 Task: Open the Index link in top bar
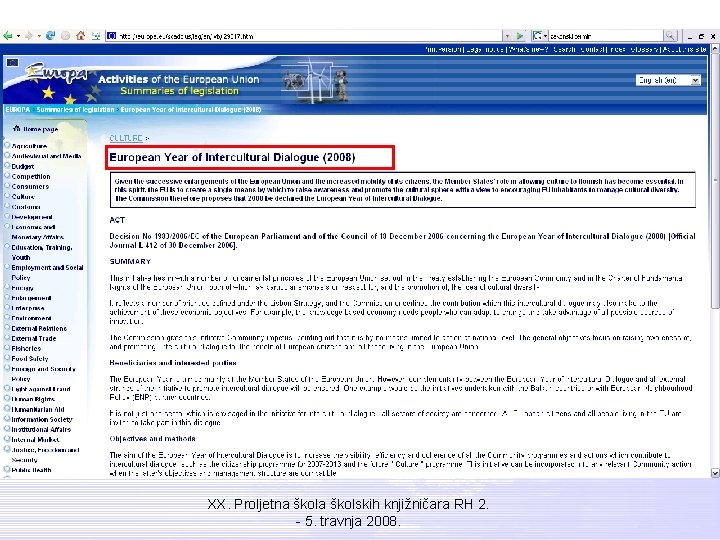pos(618,49)
